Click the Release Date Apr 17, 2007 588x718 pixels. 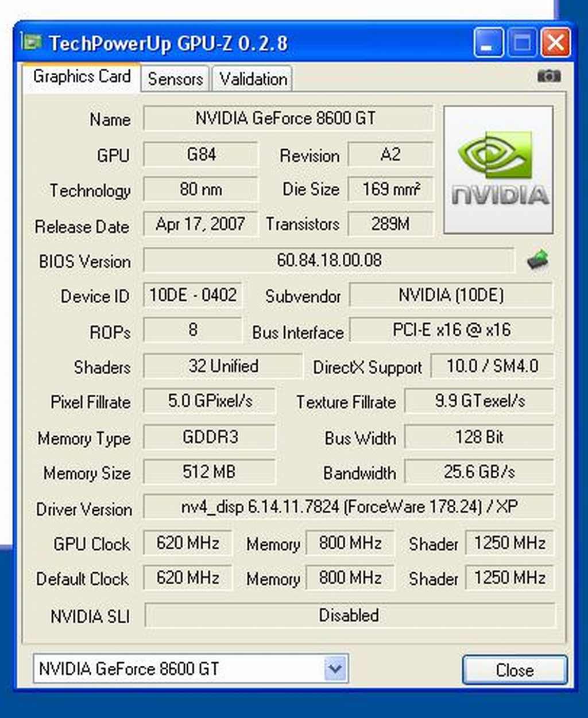click(x=200, y=224)
